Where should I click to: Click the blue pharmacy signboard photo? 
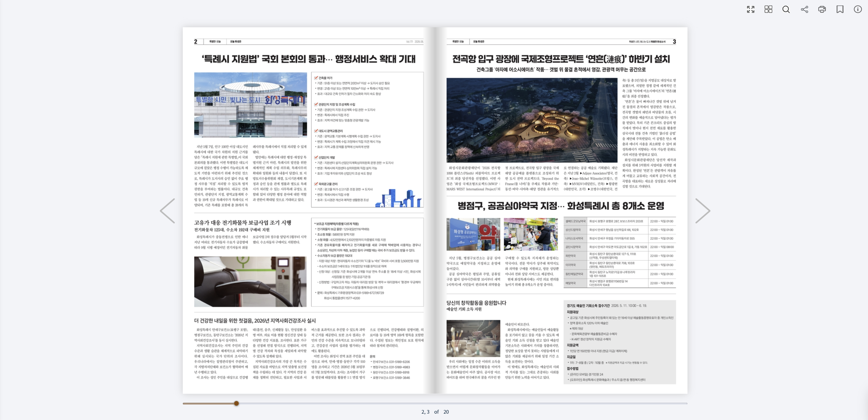pyautogui.click(x=473, y=234)
